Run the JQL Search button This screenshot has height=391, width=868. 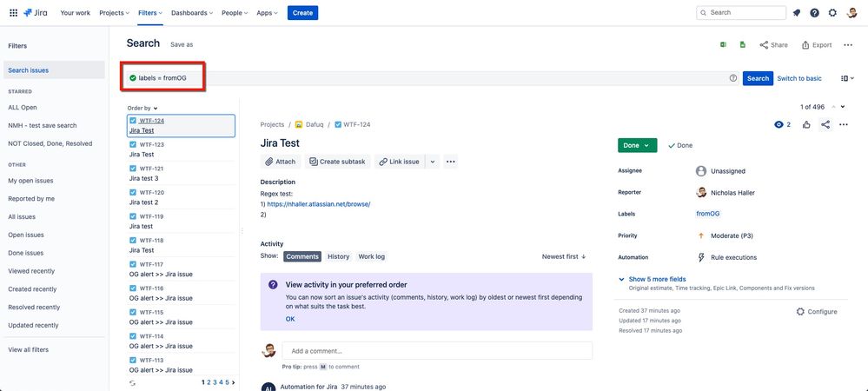(x=758, y=78)
